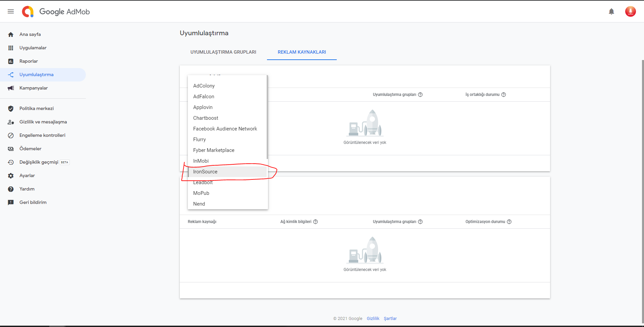Image resolution: width=644 pixels, height=327 pixels.
Task: Select Leadbolt from the dropdown list
Action: tap(227, 182)
